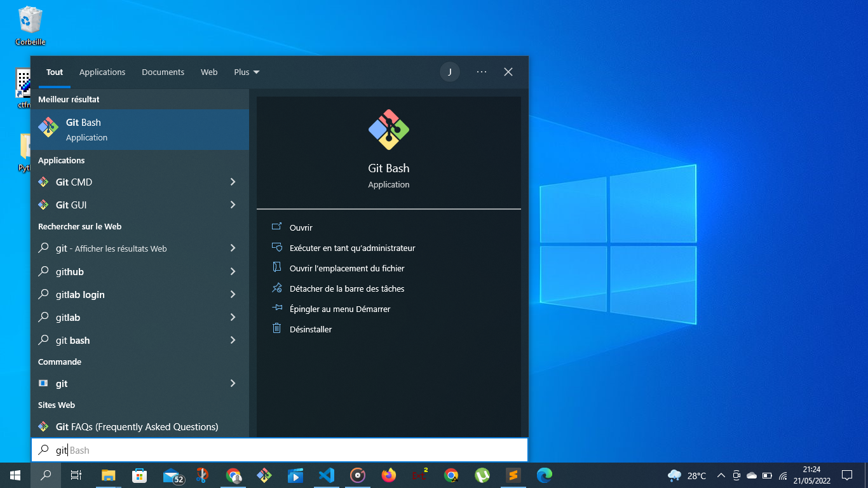Open the weather widget showing 28°C
This screenshot has width=868, height=488.
click(687, 475)
